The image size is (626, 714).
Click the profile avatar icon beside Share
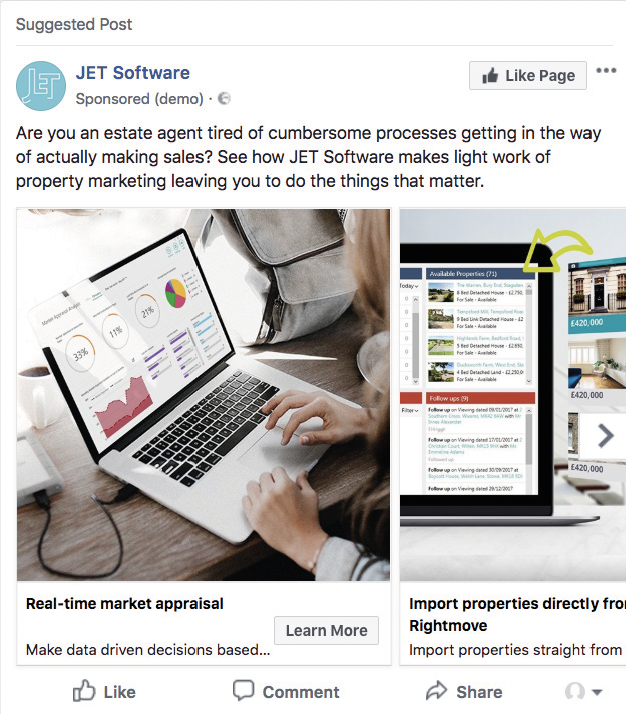click(575, 691)
